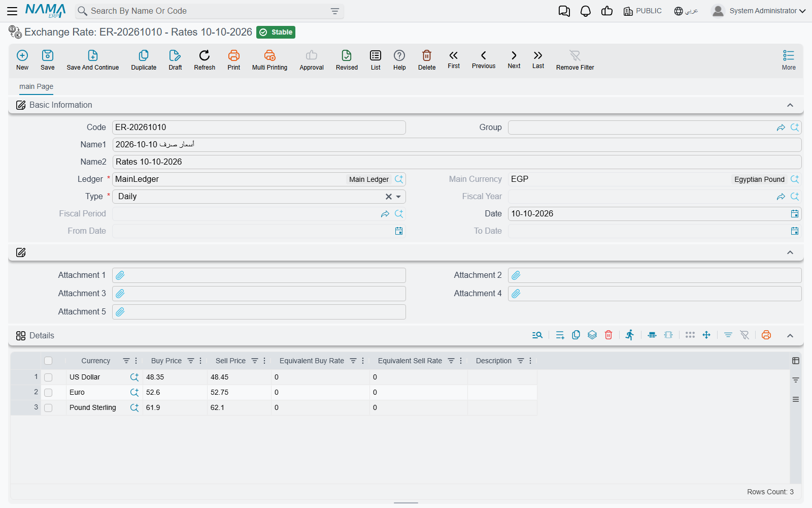The width and height of the screenshot is (812, 508).
Task: Delete this exchange rate record
Action: tap(427, 55)
